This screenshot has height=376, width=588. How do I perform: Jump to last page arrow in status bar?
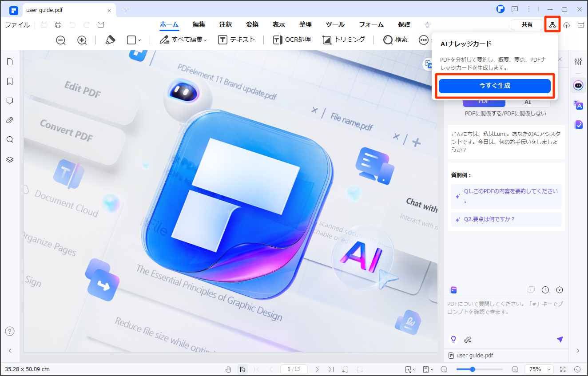click(x=331, y=369)
